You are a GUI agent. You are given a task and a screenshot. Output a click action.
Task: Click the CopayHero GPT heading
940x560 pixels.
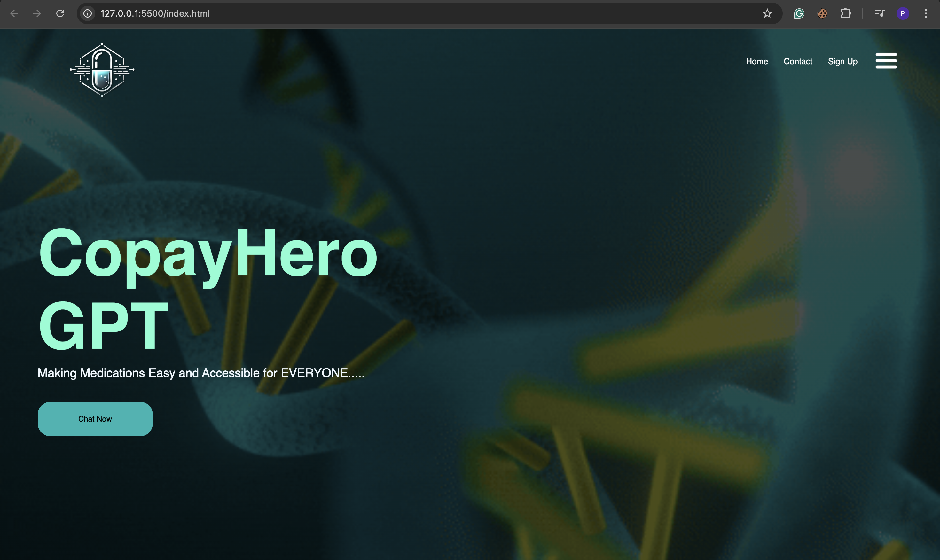coord(208,289)
